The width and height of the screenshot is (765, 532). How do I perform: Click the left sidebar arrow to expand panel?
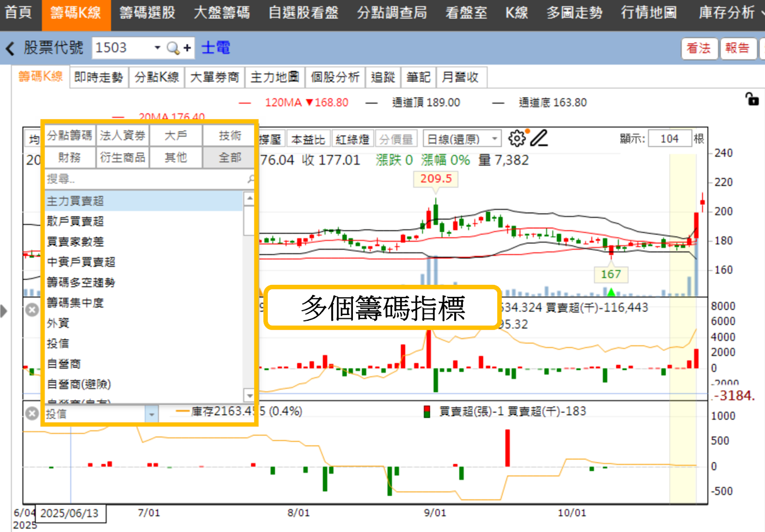[4, 311]
